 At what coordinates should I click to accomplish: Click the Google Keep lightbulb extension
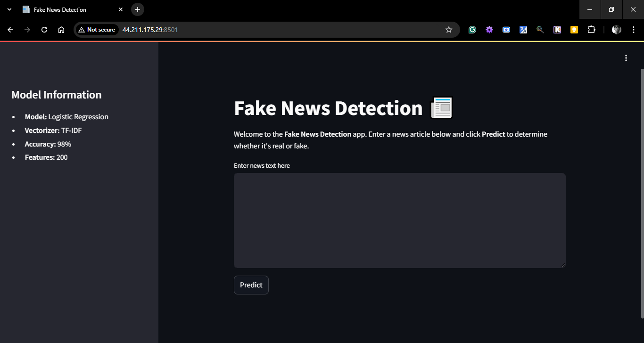(x=574, y=30)
